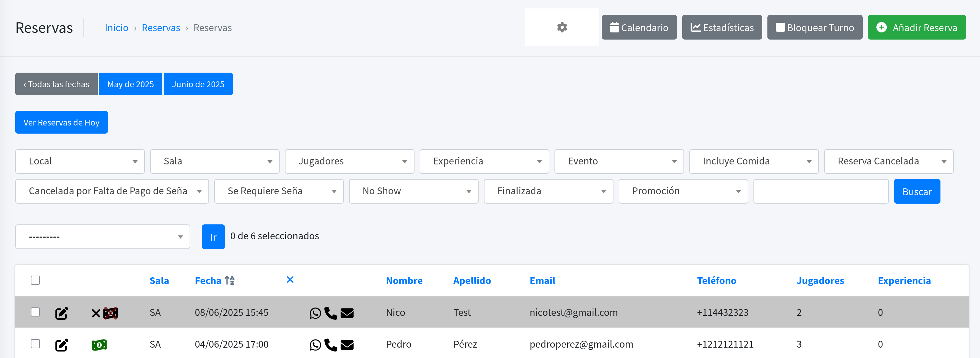Click crossed-out money icon in Nico's row
The image size is (980, 358).
111,313
